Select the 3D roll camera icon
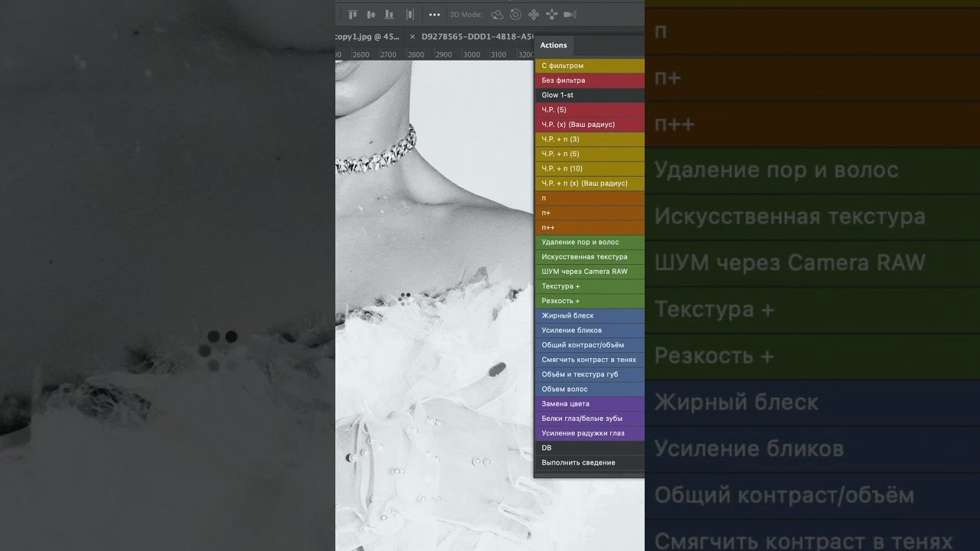The width and height of the screenshot is (980, 551). [x=514, y=14]
